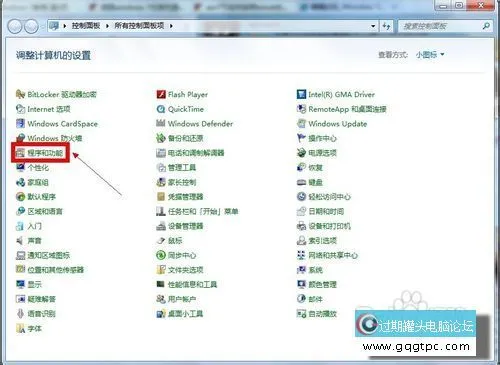The width and height of the screenshot is (500, 365).
Task: Click the Back navigation button
Action: tap(15, 26)
